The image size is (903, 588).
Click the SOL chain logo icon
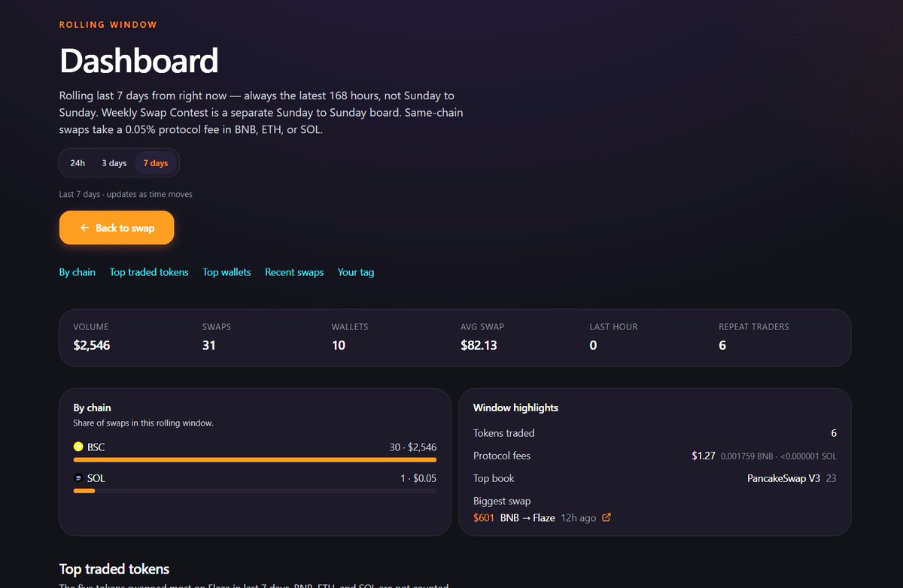point(78,478)
